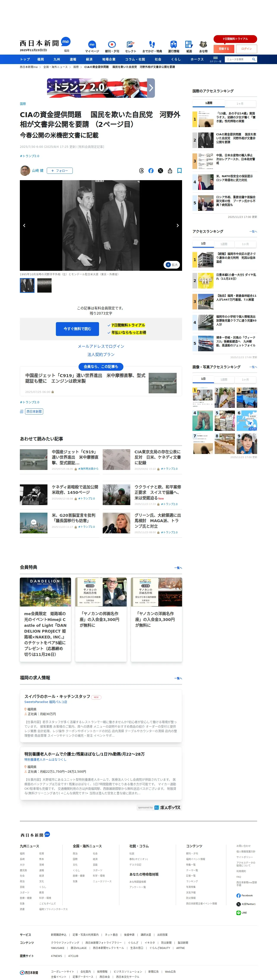This screenshot has height=980, width=277.
Task: Open 運行情報 train icon
Action: point(173,47)
